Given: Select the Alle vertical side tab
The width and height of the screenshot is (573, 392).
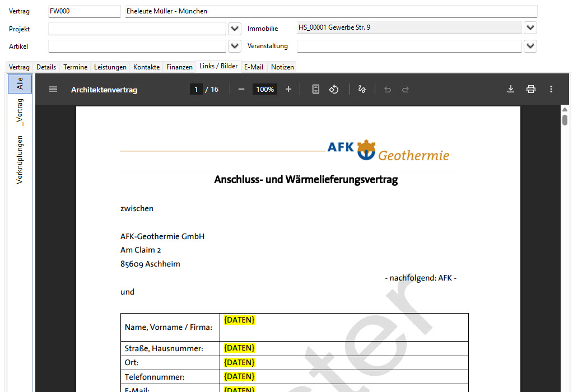Looking at the screenshot, I should (20, 84).
